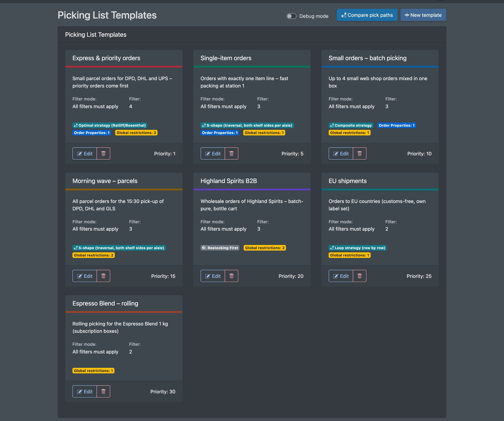Click Global restrictions badge in Espresso Blend card
The height and width of the screenshot is (421, 504).
(x=93, y=371)
